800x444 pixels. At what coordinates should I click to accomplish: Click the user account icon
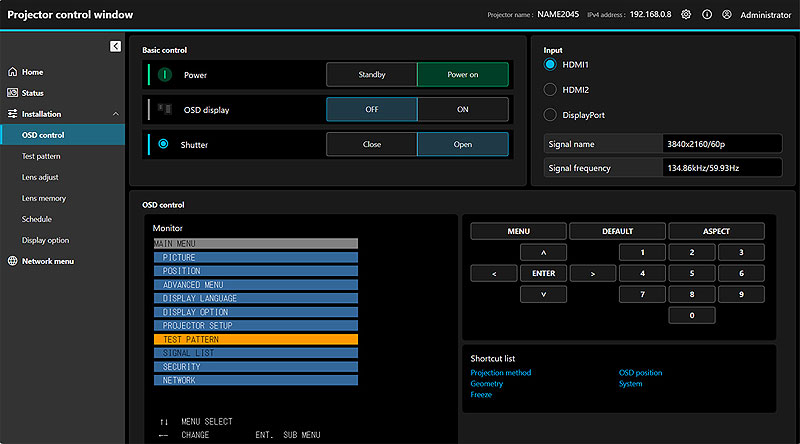[x=727, y=14]
